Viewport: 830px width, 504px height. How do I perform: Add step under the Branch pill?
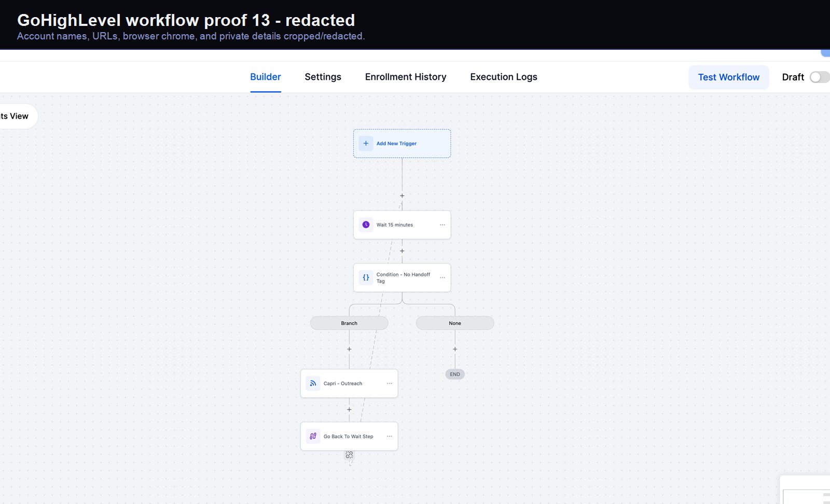[x=349, y=349]
